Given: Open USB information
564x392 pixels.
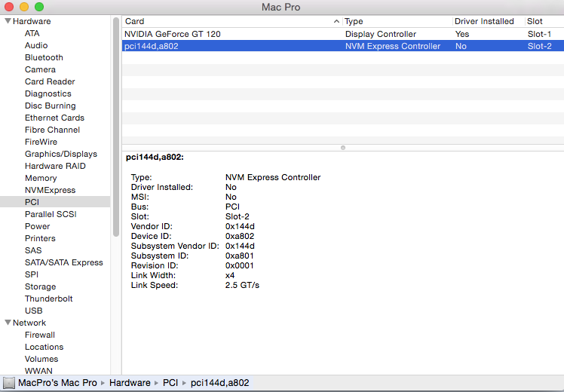Looking at the screenshot, I should pos(33,311).
